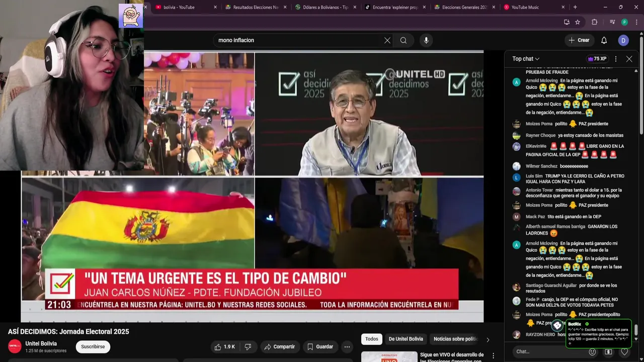Viewport: 644px width, 362px height.
Task: Start voice search with the microphone icon
Action: 426,40
